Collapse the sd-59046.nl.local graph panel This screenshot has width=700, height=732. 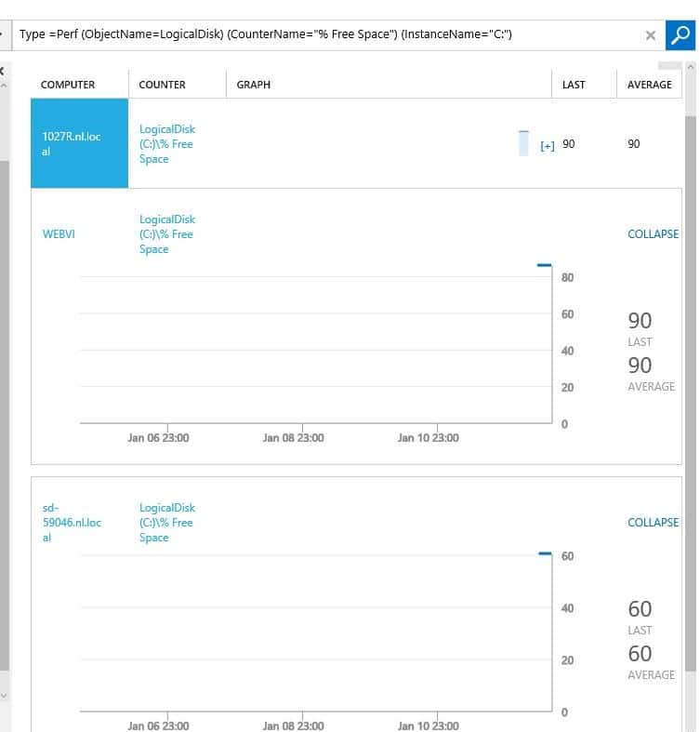tap(653, 523)
